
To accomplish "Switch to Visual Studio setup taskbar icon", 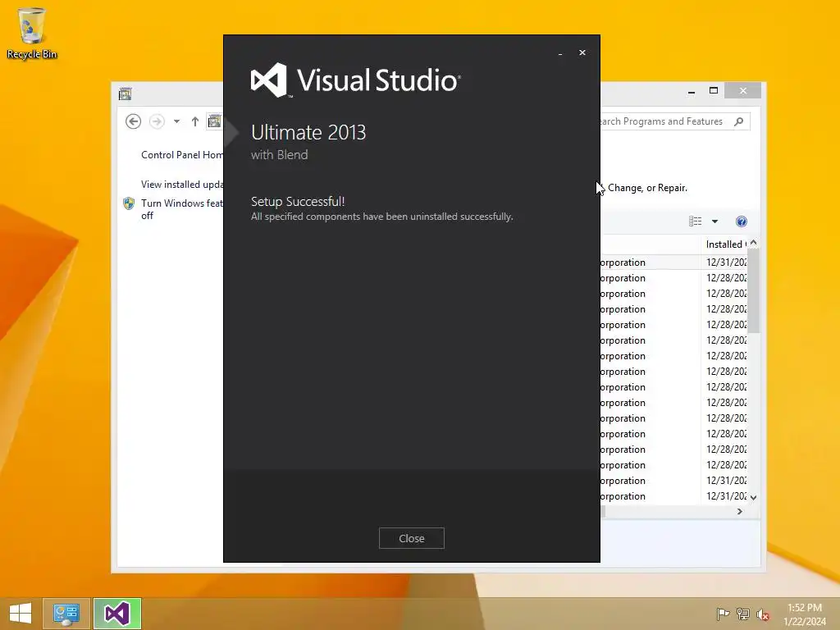I will point(117,614).
